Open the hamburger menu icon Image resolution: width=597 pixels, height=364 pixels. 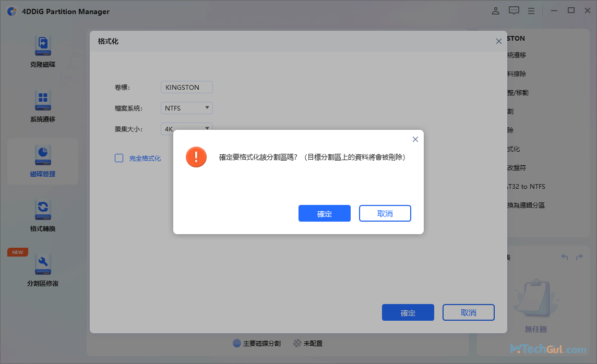coord(531,10)
